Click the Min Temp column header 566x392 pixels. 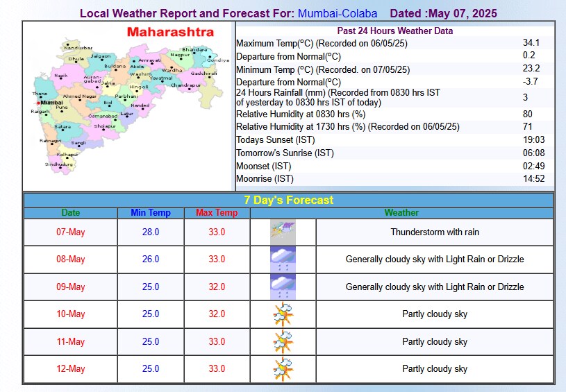coord(150,213)
